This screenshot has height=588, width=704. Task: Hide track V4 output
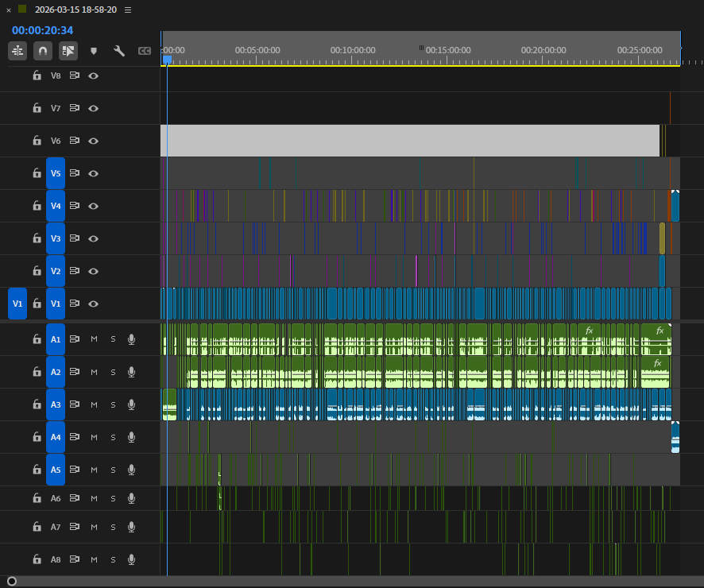coord(94,206)
